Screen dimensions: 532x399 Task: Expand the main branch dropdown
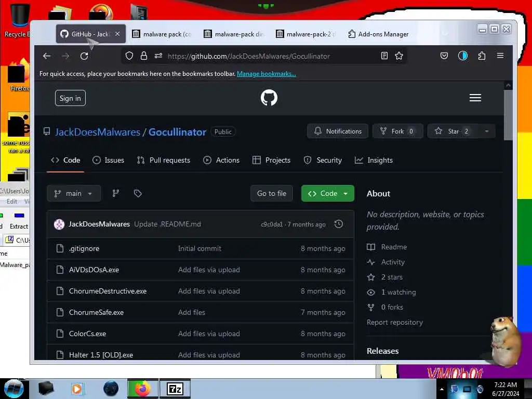(x=74, y=193)
